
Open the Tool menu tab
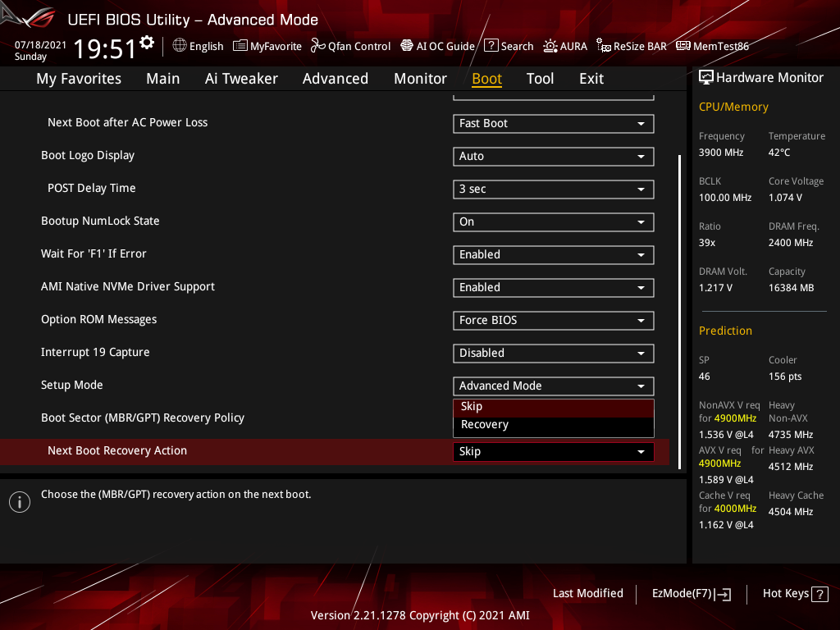coord(540,78)
